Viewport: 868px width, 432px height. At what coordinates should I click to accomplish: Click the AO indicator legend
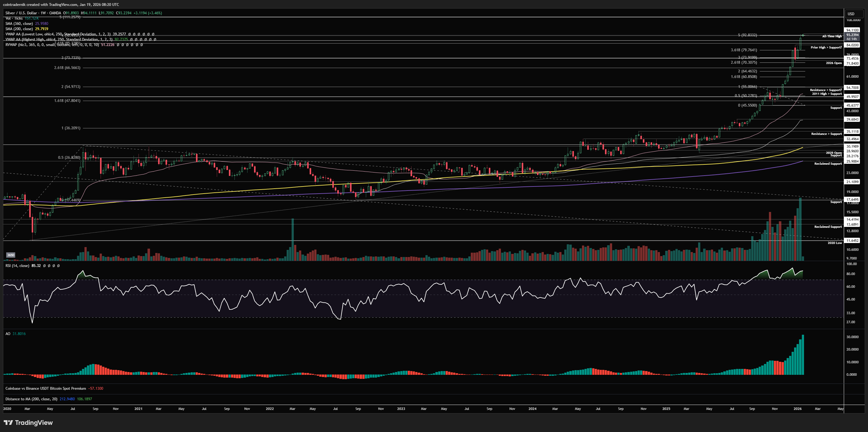pos(8,333)
